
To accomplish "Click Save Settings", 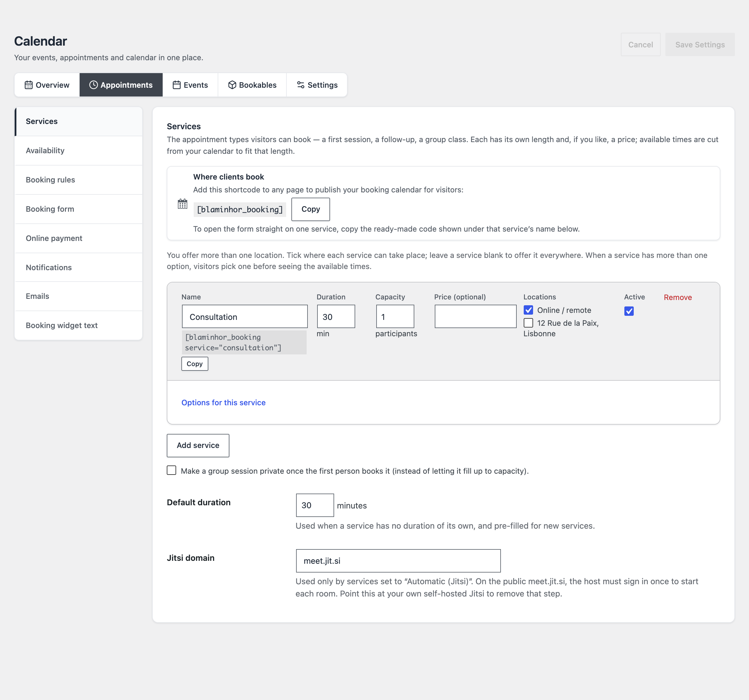I will point(700,44).
